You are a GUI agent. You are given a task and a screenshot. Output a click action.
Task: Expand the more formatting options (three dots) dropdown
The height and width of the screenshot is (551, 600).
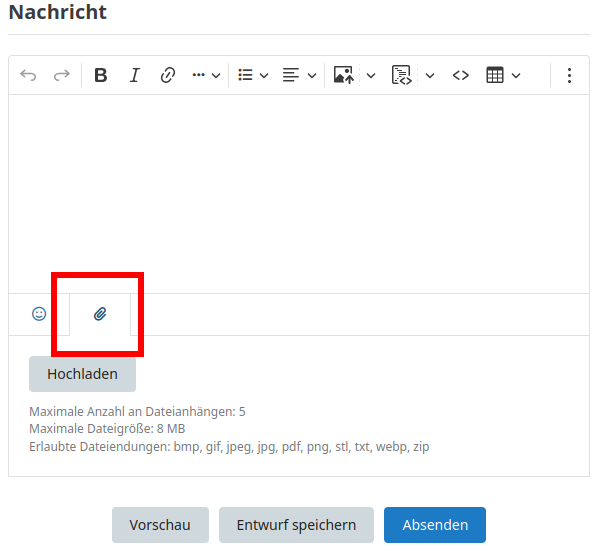[x=205, y=75]
